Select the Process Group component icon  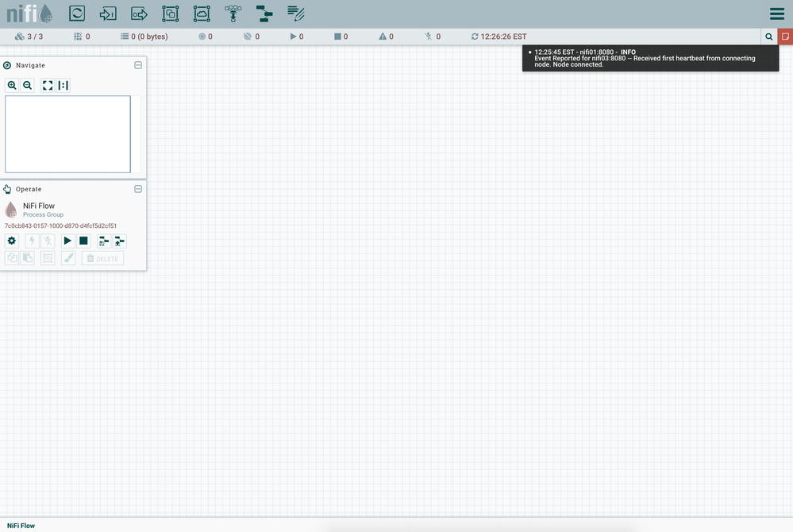[x=170, y=13]
